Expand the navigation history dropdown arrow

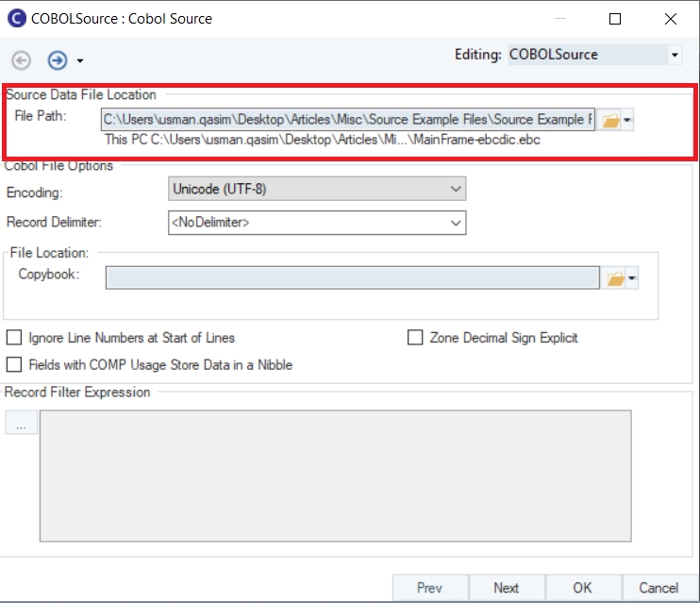pos(80,60)
